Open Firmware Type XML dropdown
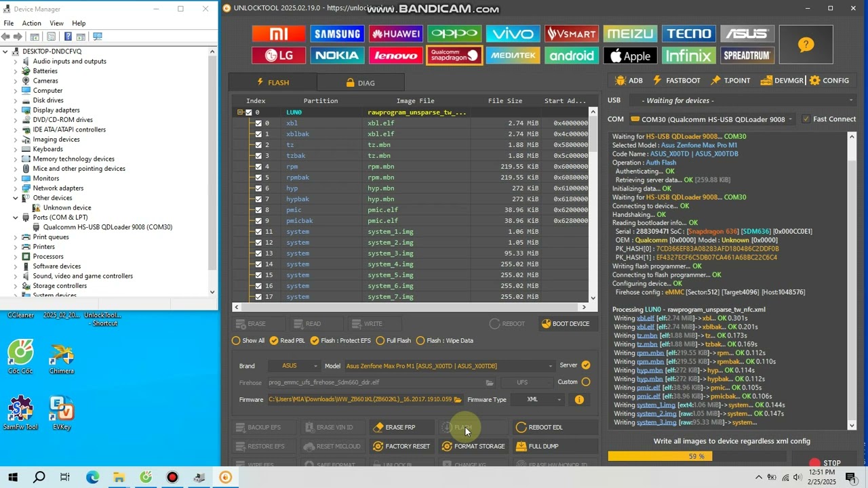This screenshot has height=488, width=868. (538, 400)
